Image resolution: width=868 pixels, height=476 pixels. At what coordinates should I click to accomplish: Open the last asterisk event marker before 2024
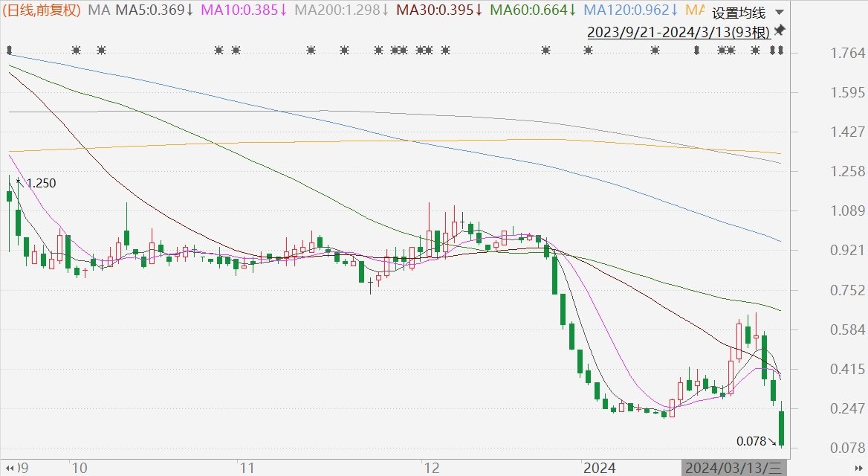point(545,51)
